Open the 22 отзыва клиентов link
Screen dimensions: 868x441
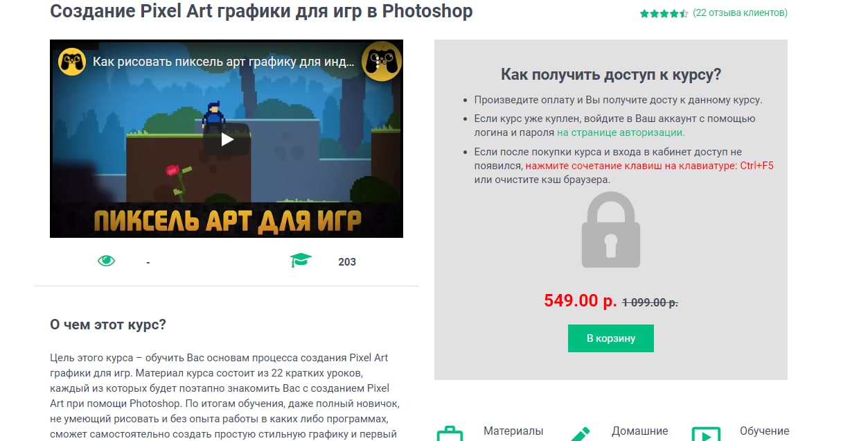(x=740, y=12)
